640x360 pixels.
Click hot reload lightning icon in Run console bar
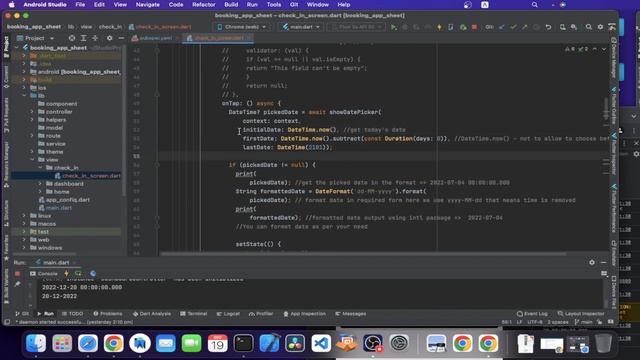(67, 273)
